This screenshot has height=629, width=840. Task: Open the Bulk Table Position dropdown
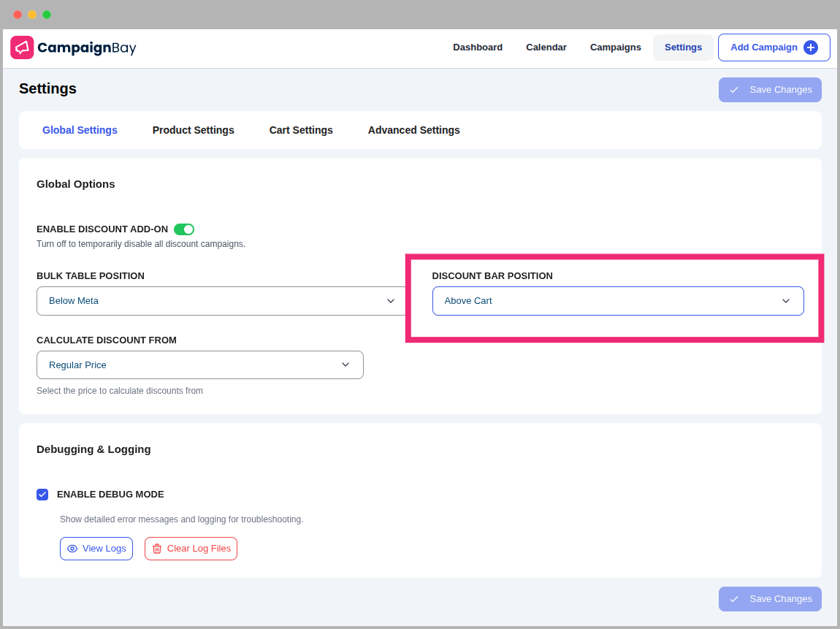(x=221, y=301)
